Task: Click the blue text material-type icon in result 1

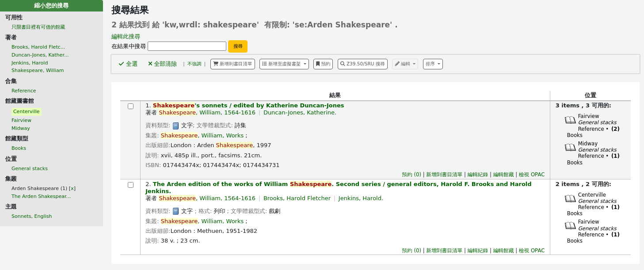Action: point(175,126)
